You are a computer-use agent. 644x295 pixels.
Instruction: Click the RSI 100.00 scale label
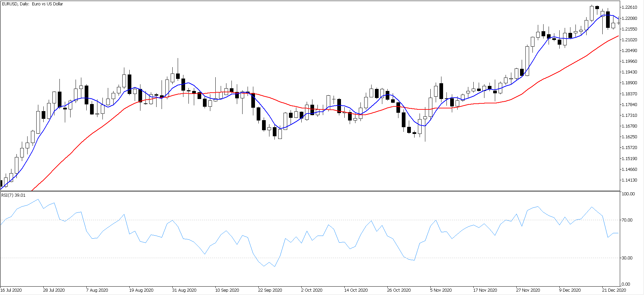628,194
